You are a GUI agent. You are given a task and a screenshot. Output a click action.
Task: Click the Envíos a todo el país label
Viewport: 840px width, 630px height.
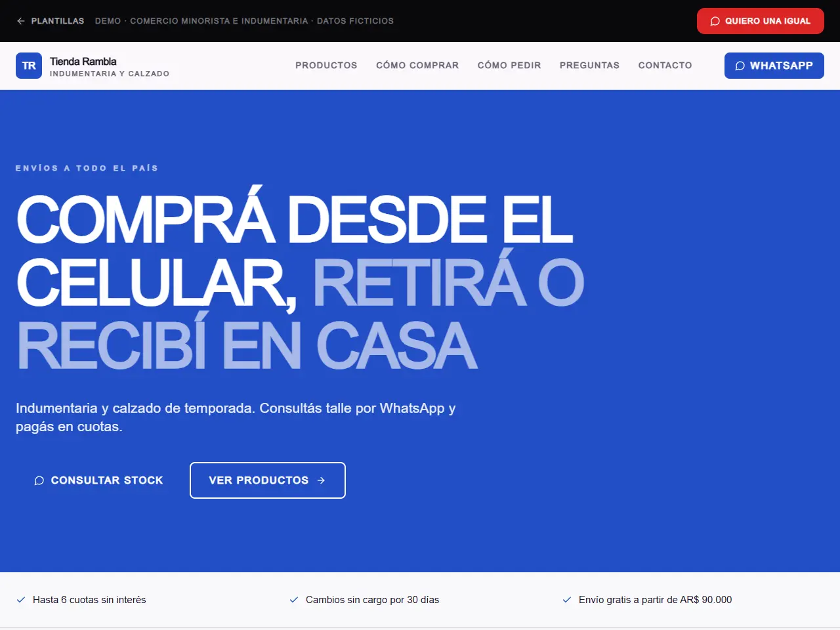point(87,168)
